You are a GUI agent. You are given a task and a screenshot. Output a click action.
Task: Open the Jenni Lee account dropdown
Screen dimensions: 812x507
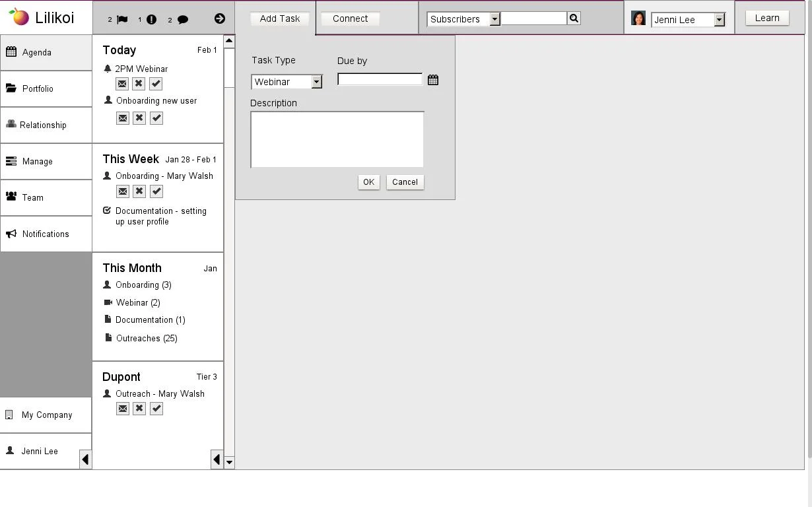pyautogui.click(x=717, y=19)
